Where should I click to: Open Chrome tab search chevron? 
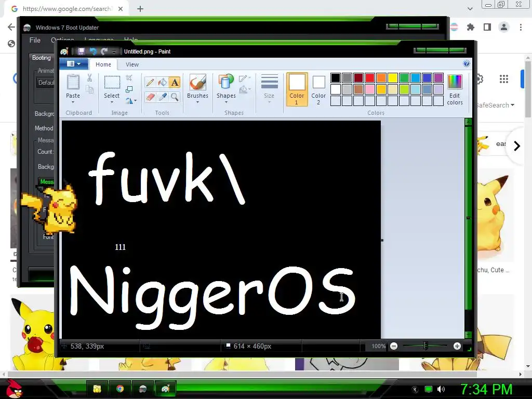click(x=470, y=9)
